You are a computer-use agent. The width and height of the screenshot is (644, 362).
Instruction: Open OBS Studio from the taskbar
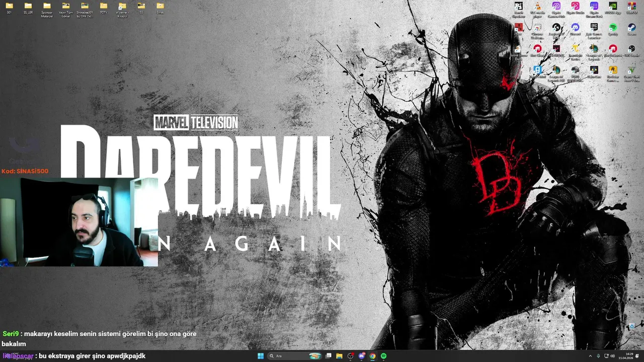pyautogui.click(x=351, y=356)
